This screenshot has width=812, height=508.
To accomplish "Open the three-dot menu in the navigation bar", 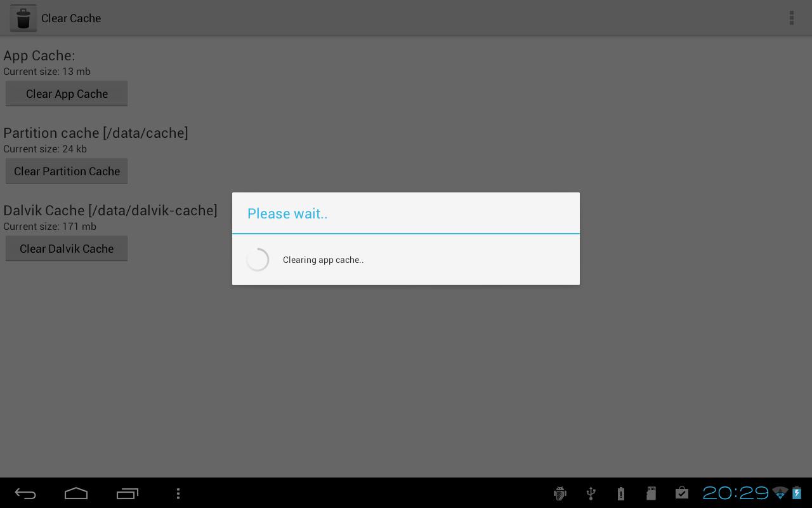I will pyautogui.click(x=178, y=493).
